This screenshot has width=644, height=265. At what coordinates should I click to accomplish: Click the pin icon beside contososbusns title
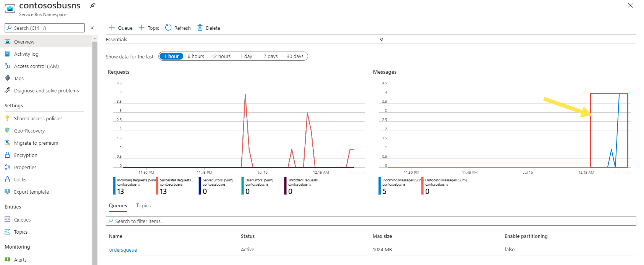click(x=93, y=5)
